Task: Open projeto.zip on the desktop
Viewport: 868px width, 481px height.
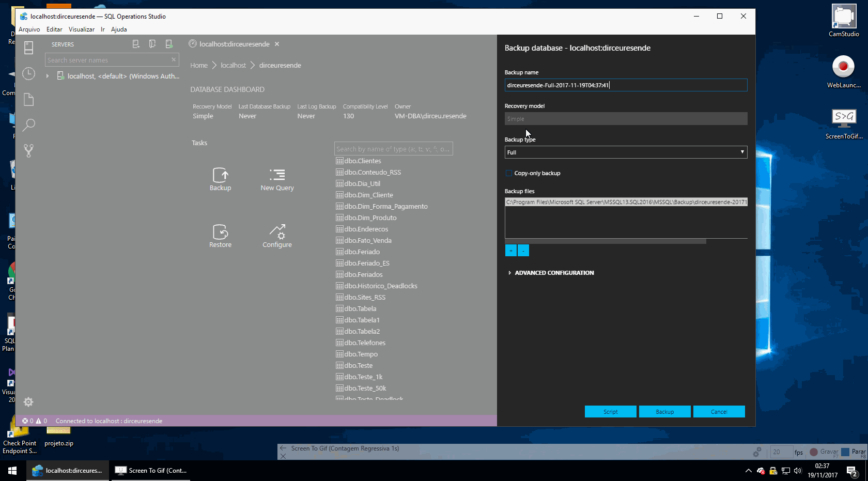Action: 59,437
